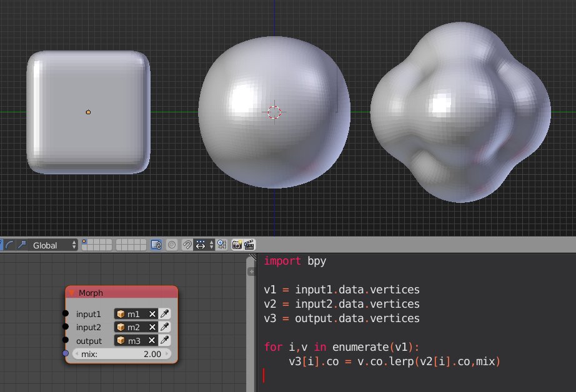Enable the snap magnet icon
This screenshot has height=392, width=576.
click(x=187, y=245)
